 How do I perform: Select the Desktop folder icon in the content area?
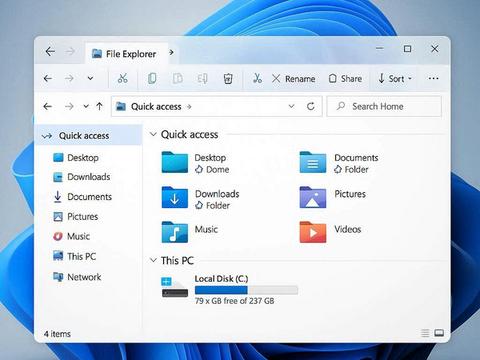click(x=175, y=162)
